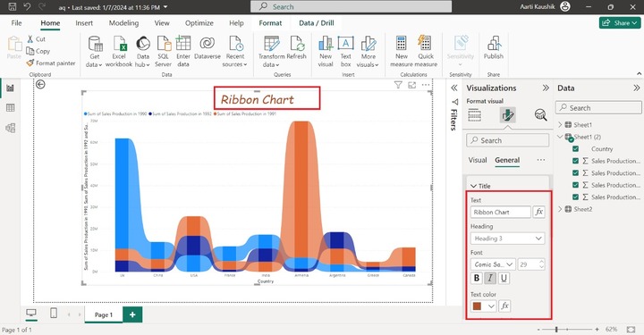Click Format painter
The height and width of the screenshot is (335, 644).
coord(50,63)
